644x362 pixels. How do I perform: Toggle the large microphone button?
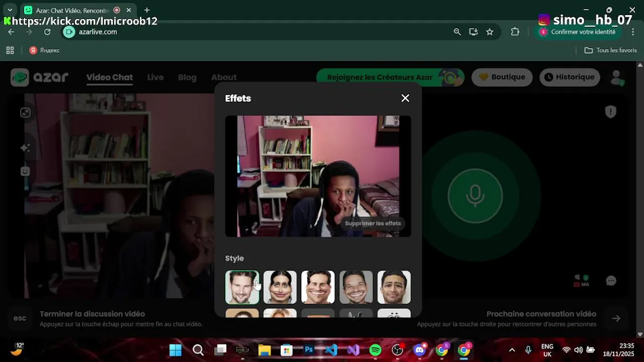[475, 196]
